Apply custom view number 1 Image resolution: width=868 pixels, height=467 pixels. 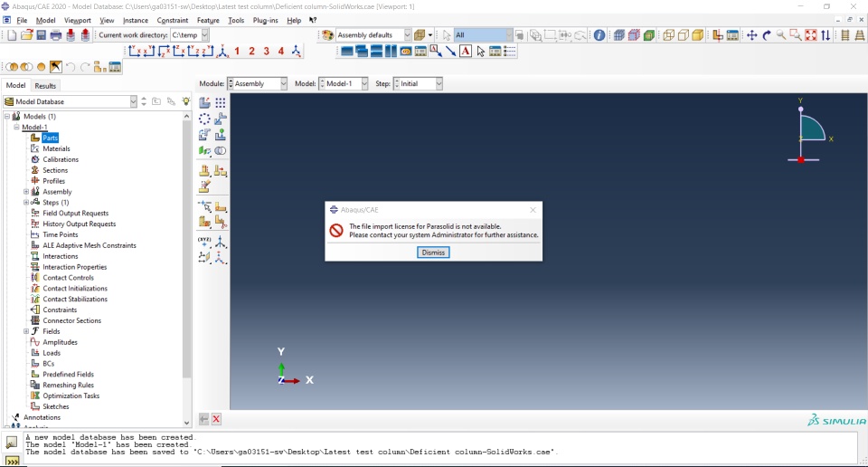237,51
